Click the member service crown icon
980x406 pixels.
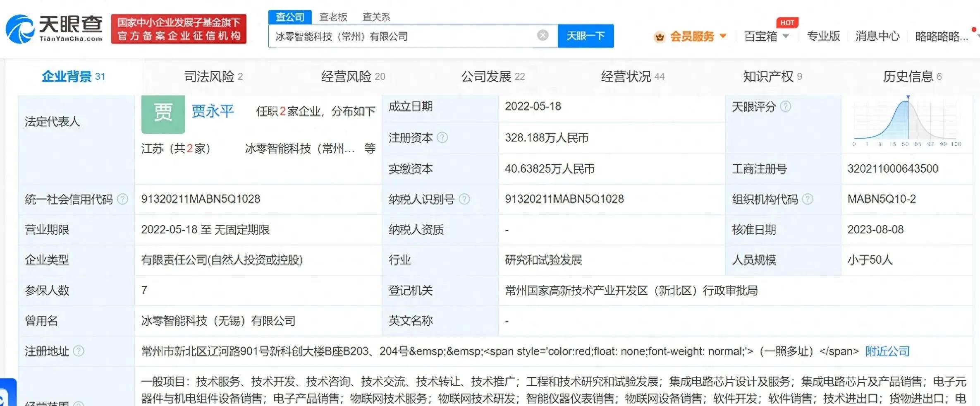660,37
